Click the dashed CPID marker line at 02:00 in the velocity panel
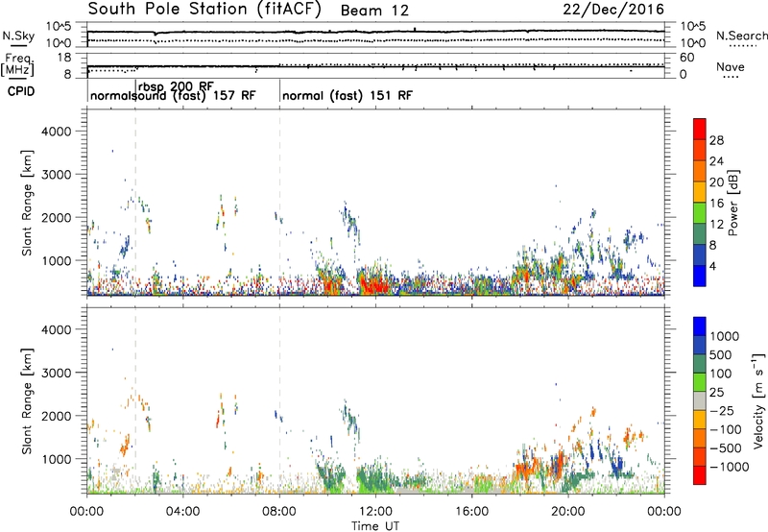Screen dimensions: 768x532 135,400
